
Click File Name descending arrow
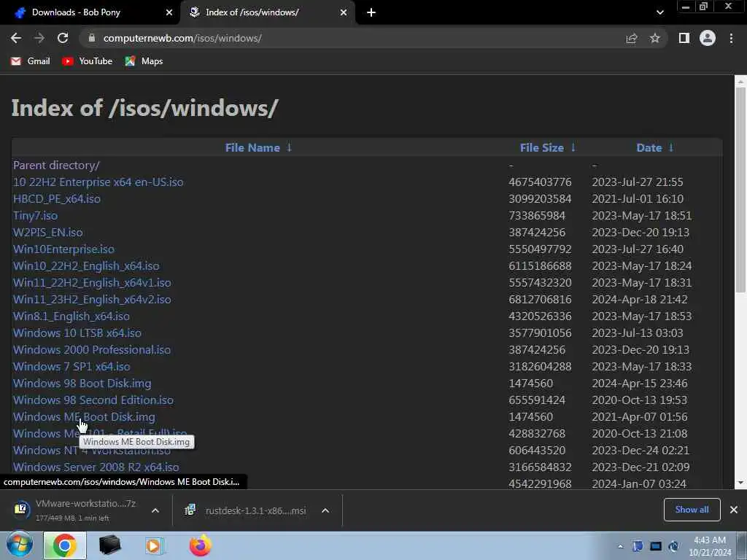[289, 147]
